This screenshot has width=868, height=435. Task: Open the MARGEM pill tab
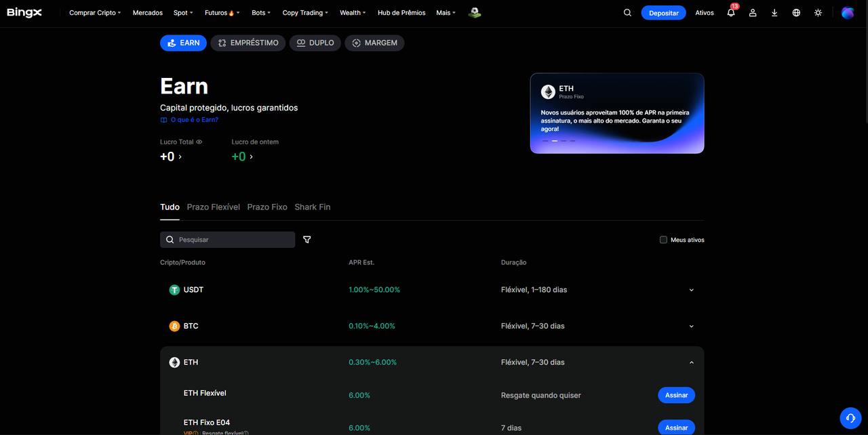click(375, 43)
